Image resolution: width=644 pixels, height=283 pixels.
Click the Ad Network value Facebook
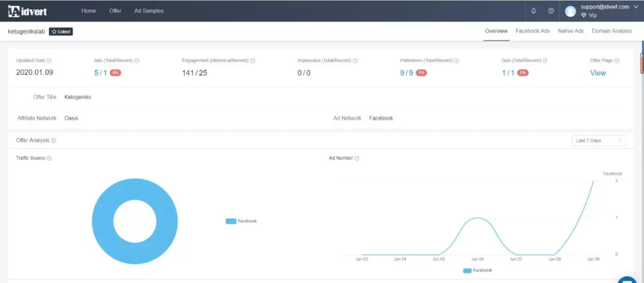pos(380,118)
